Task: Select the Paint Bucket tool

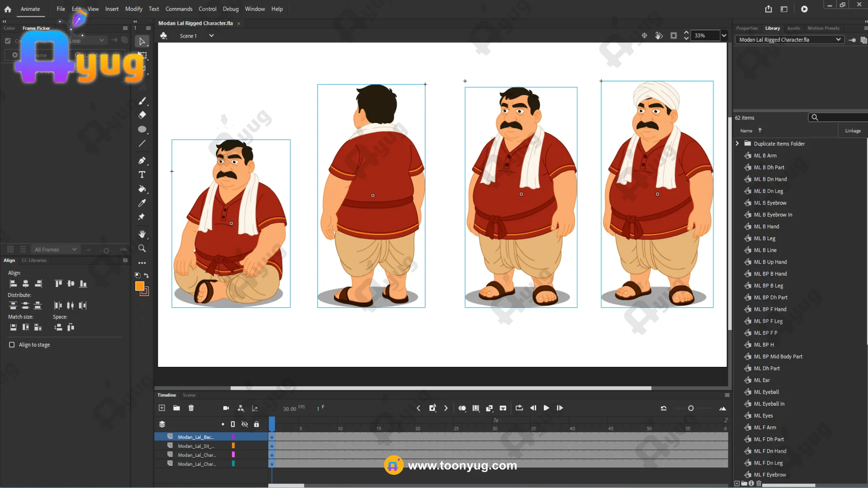Action: (142, 189)
